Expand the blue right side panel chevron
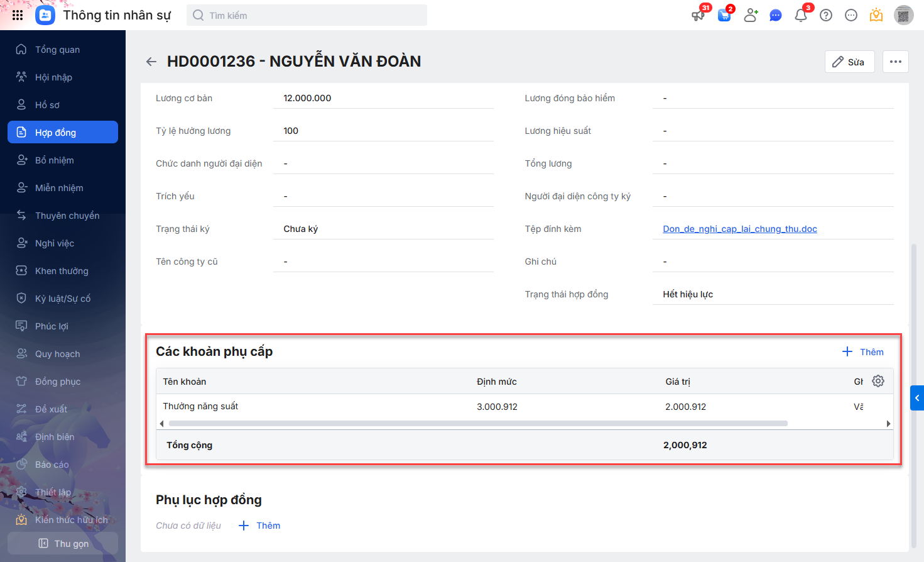 tap(917, 398)
